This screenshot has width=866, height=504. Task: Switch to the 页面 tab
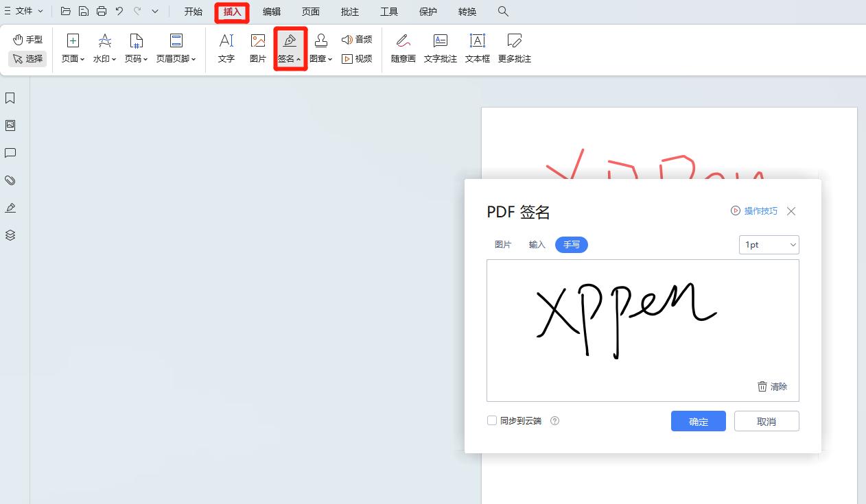311,12
